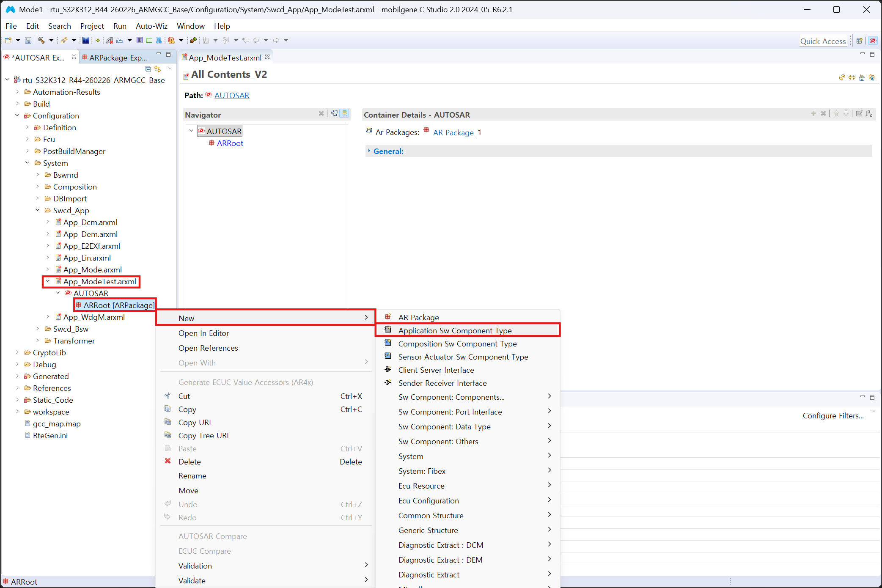Screen dimensions: 882x588
Task: Open Sw Component: Port Interface submenu
Action: point(468,412)
